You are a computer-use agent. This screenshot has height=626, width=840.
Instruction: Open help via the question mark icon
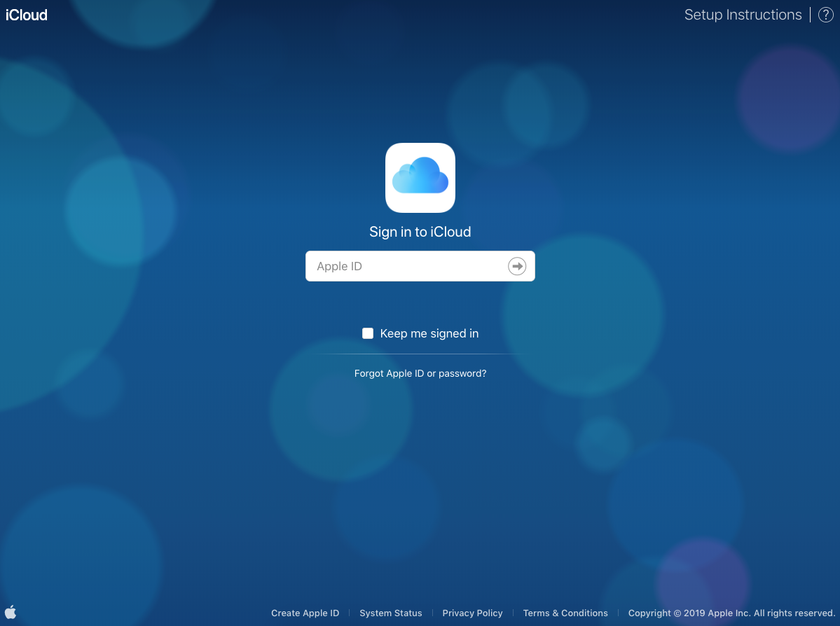(825, 15)
